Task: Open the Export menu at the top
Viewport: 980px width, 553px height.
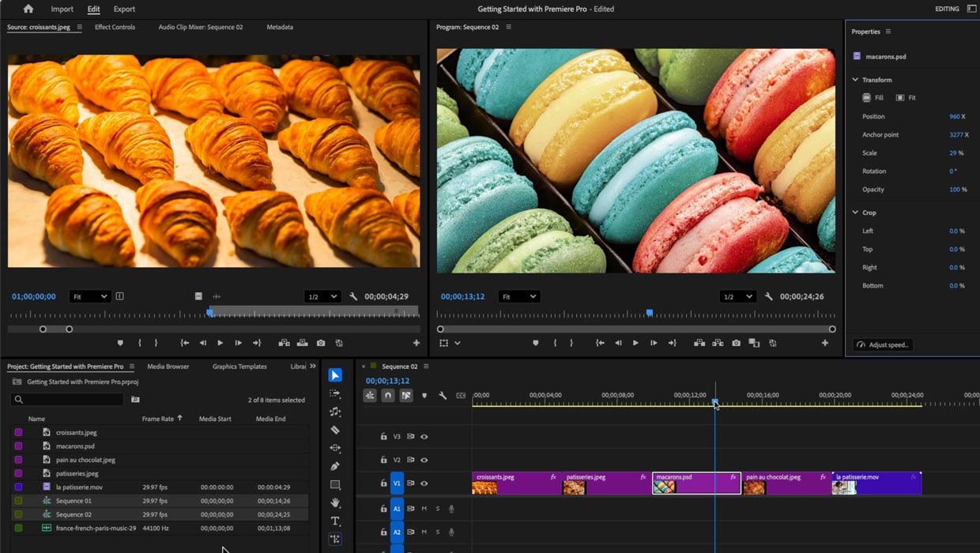Action: click(x=124, y=9)
